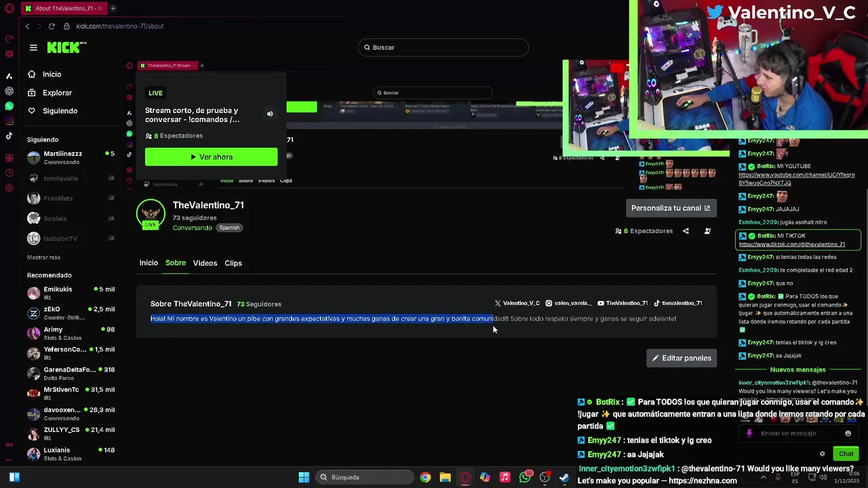Screen dimensions: 868x488
Task: Select the About TheValentino_71 browser tab
Action: coord(64,9)
